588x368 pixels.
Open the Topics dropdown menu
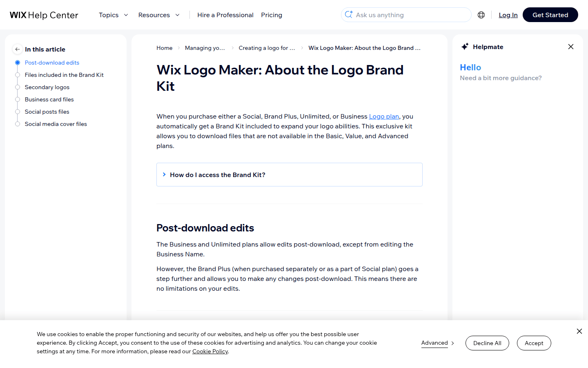[114, 15]
